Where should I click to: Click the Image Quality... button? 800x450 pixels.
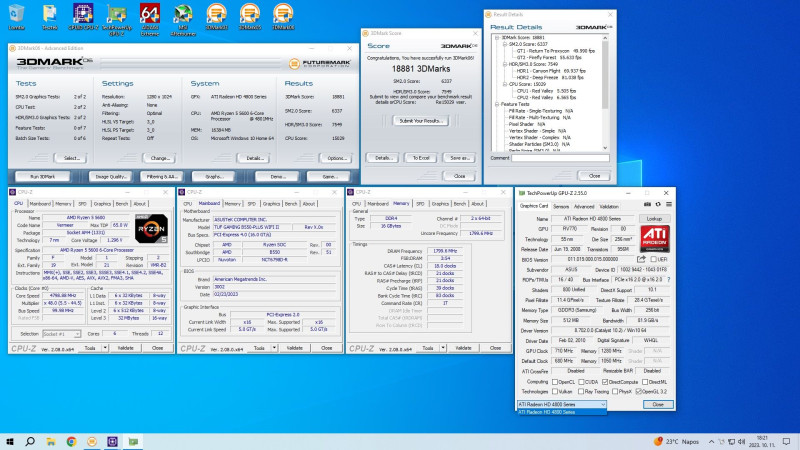tap(111, 177)
